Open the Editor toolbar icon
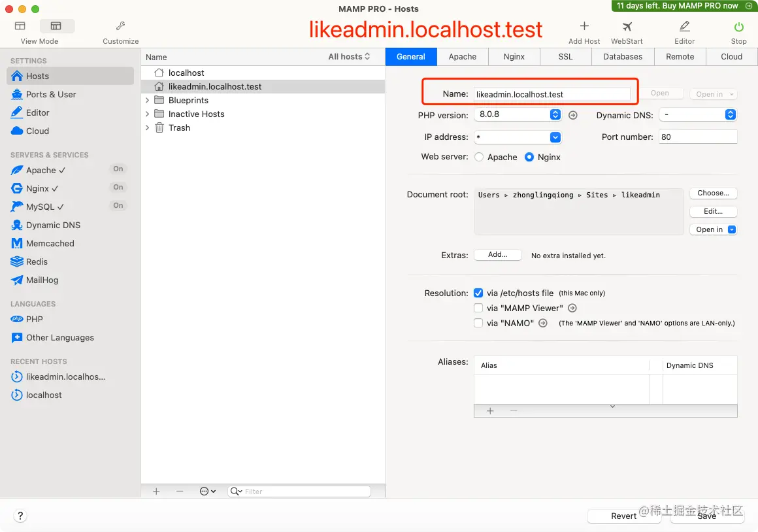 click(x=684, y=26)
